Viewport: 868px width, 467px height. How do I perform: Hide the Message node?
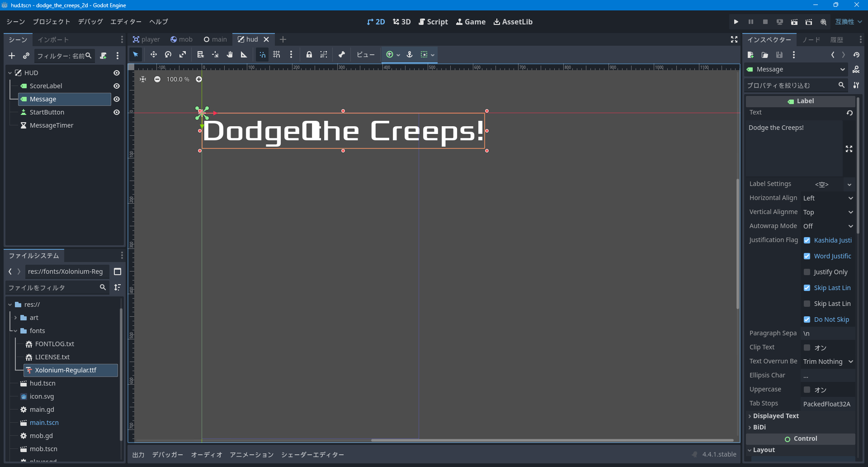point(117,99)
